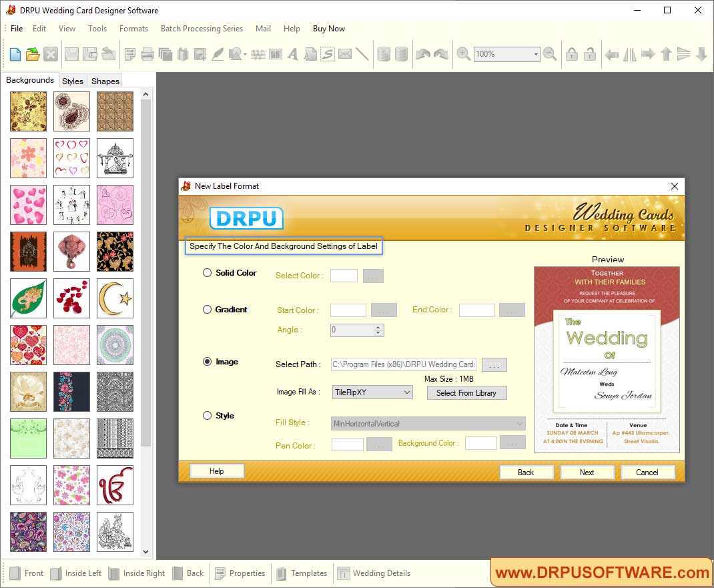
Task: Open the Formats menu
Action: pos(133,28)
